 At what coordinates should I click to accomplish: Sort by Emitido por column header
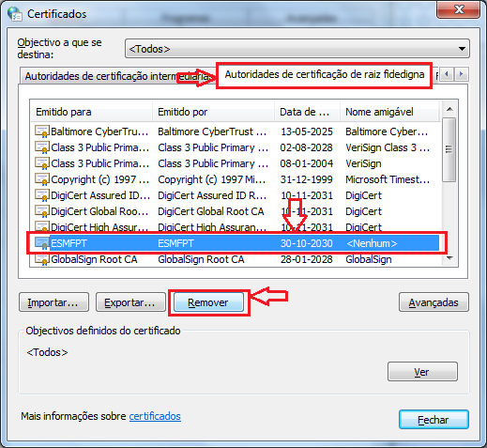click(213, 112)
